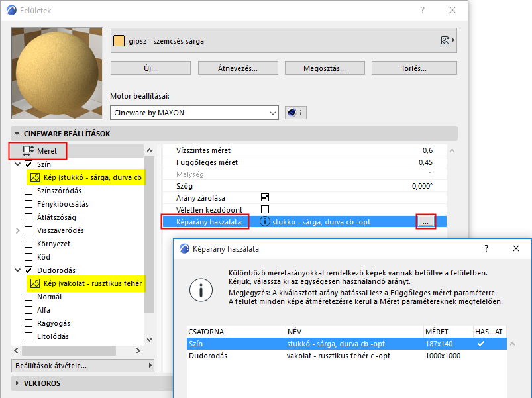
Task: Click the Új... button
Action: 150,68
